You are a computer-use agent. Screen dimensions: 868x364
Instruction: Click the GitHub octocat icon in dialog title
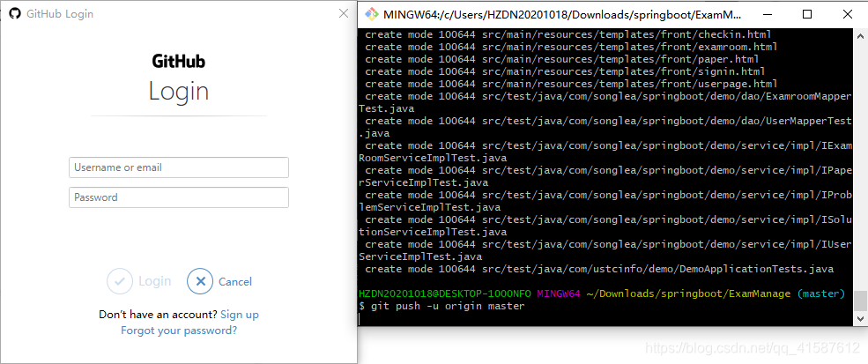tap(15, 14)
